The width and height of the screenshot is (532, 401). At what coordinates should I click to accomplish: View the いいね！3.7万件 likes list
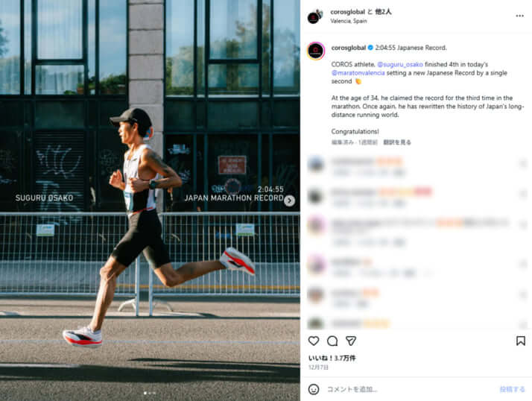[332, 358]
